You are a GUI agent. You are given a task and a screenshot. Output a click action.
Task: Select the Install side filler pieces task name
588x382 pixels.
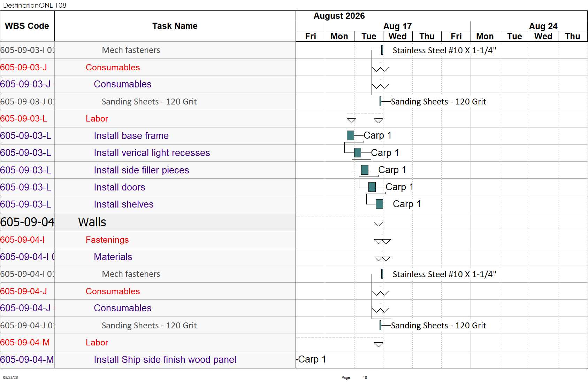(142, 170)
